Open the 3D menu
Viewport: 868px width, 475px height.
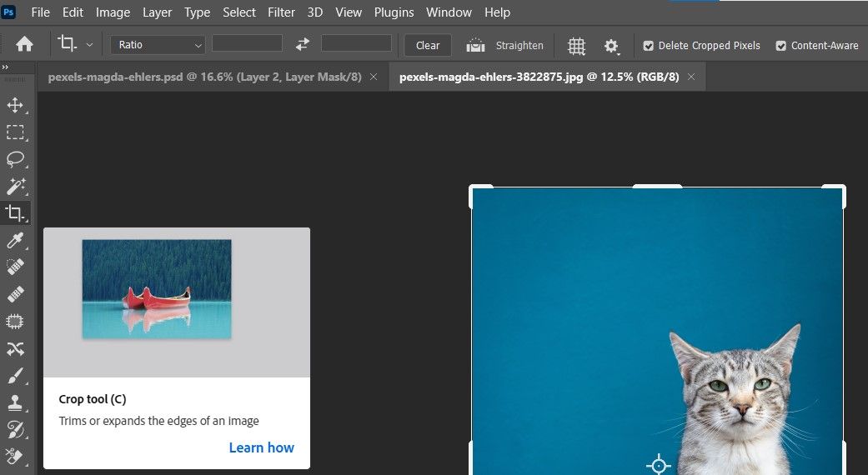coord(315,12)
